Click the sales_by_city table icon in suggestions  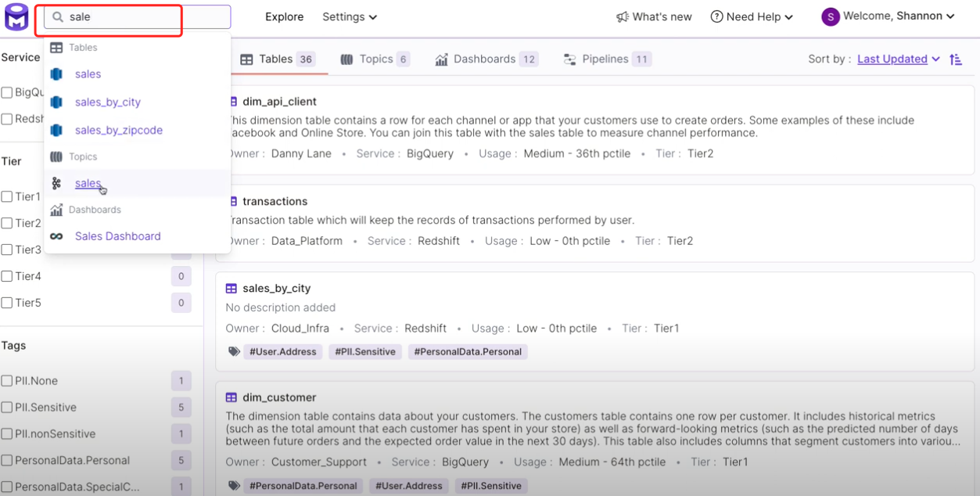point(56,102)
